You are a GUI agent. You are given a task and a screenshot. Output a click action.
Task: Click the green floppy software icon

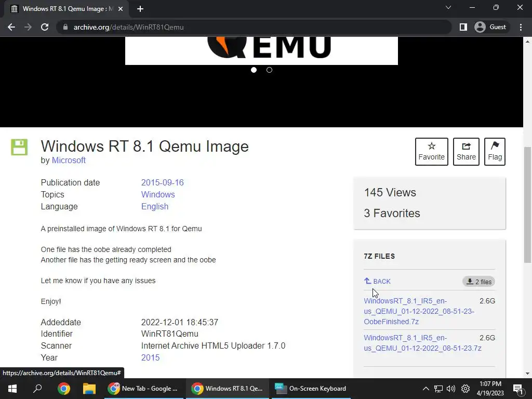coord(19,147)
